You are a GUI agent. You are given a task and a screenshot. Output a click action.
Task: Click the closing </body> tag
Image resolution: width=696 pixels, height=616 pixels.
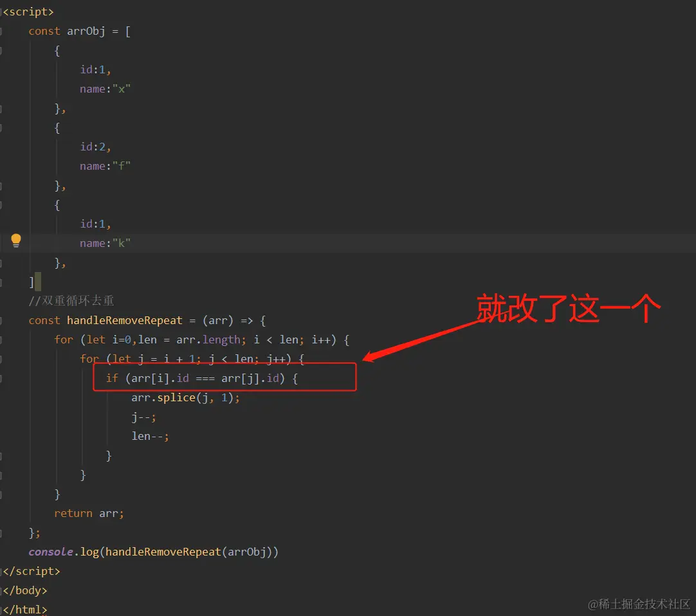point(25,591)
